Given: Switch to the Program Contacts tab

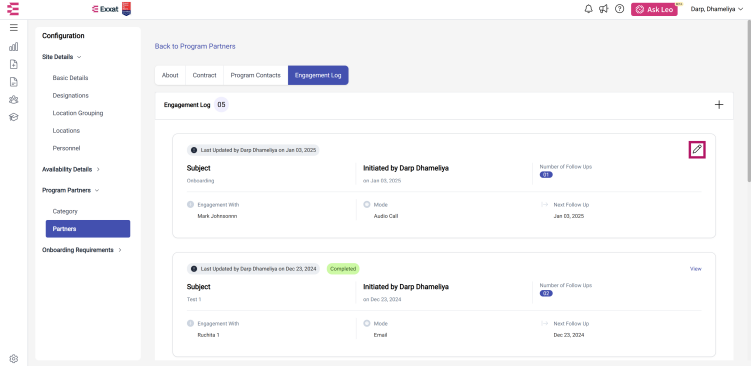Looking at the screenshot, I should [256, 75].
